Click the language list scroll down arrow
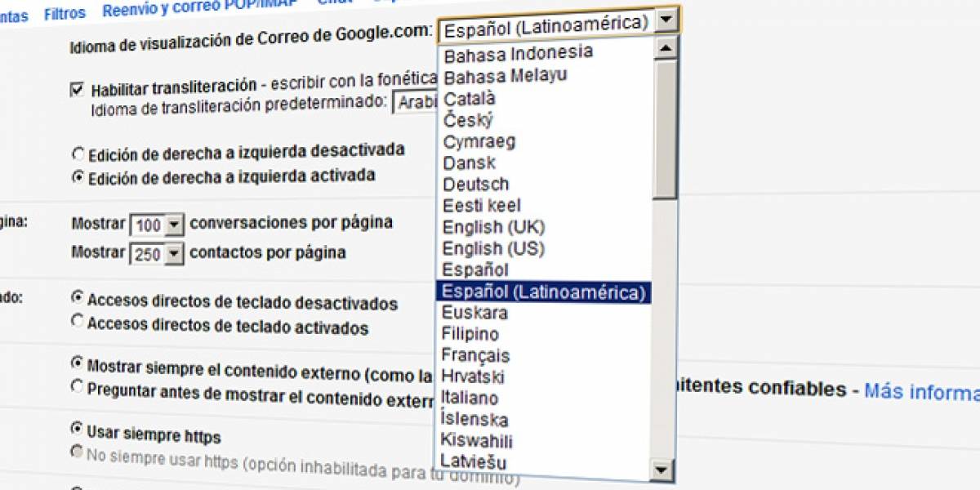This screenshot has height=490, width=980. pos(661,470)
